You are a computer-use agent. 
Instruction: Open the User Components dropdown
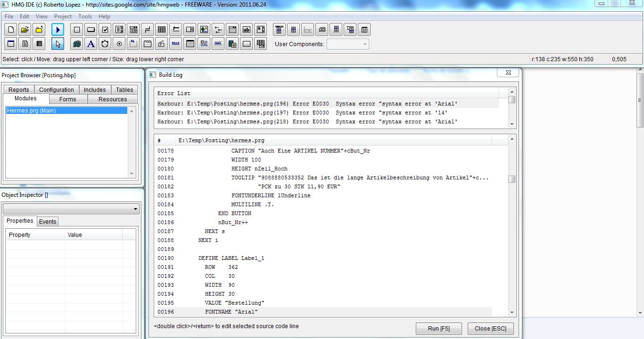point(347,44)
